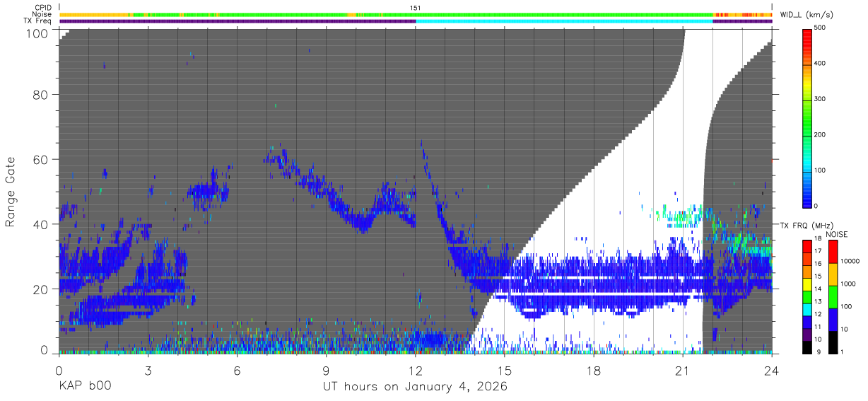Click the 9 tick on UT hours axis
This screenshot has width=868, height=401.
pyautogui.click(x=326, y=371)
